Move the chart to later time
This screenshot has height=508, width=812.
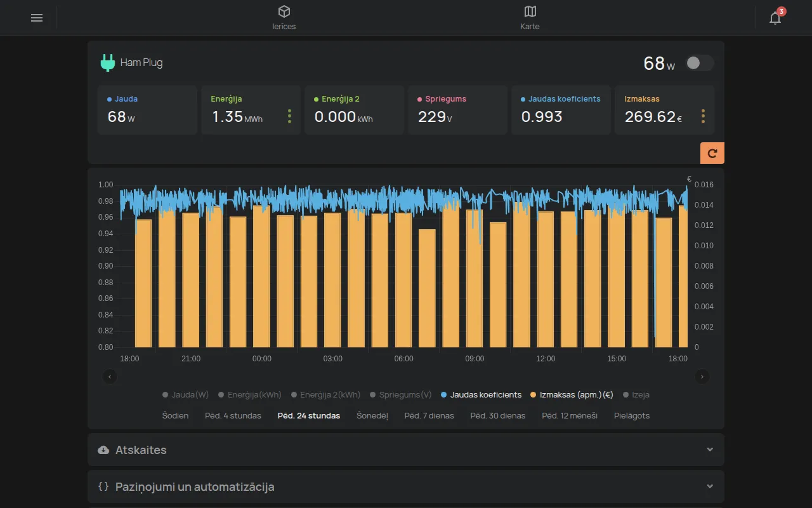pos(702,377)
